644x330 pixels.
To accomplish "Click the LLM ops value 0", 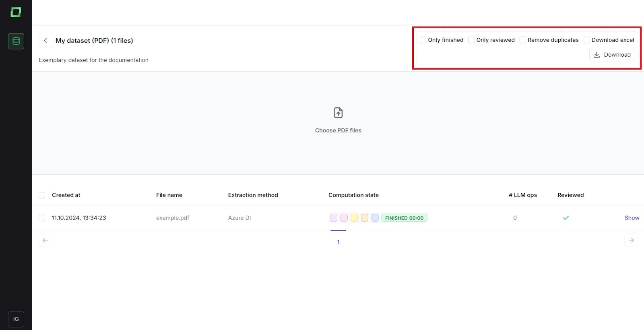I will [515, 218].
